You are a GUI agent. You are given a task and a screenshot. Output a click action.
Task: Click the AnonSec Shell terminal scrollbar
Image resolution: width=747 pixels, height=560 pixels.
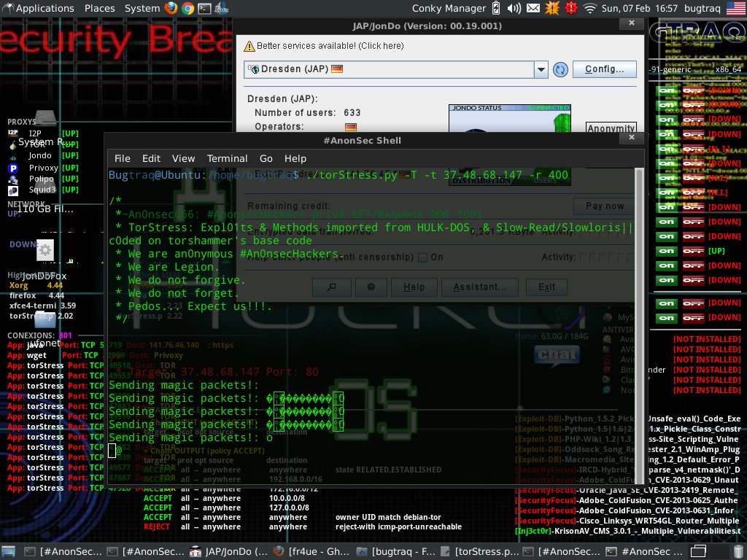click(x=639, y=324)
